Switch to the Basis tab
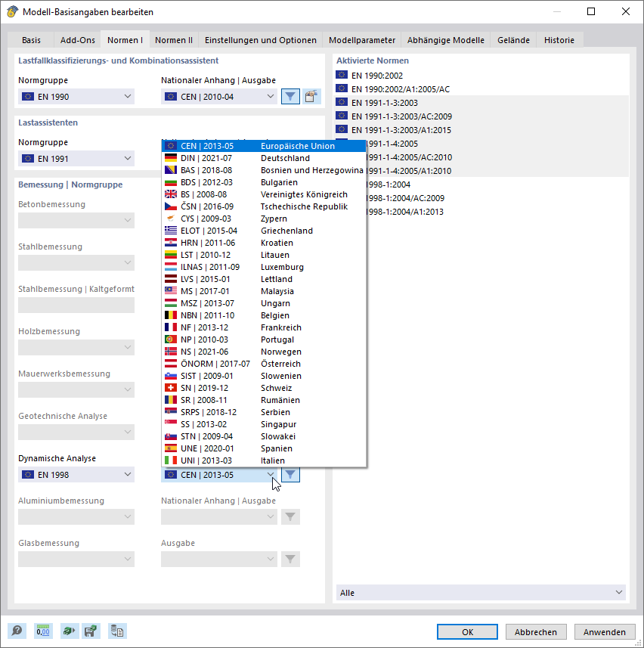 click(x=31, y=40)
